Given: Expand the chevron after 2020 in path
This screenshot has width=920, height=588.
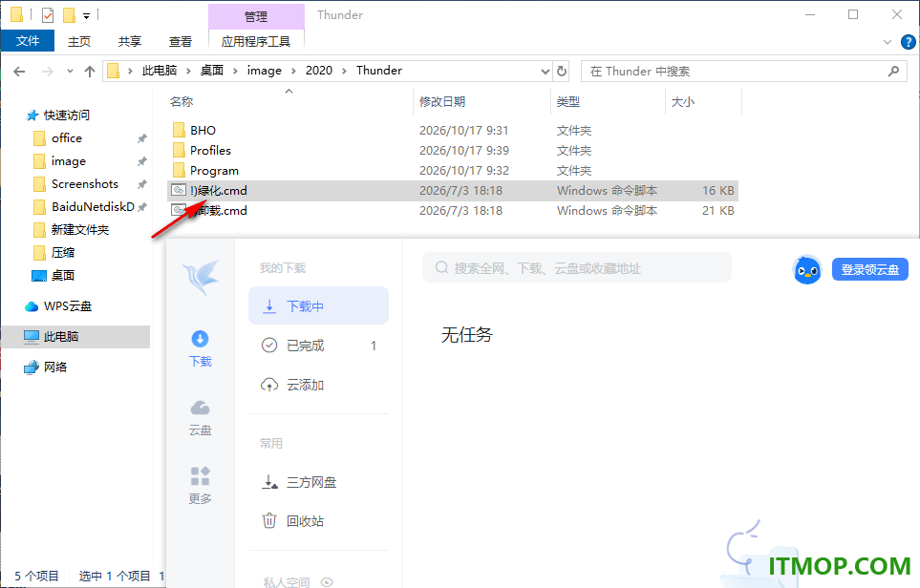Looking at the screenshot, I should point(344,71).
